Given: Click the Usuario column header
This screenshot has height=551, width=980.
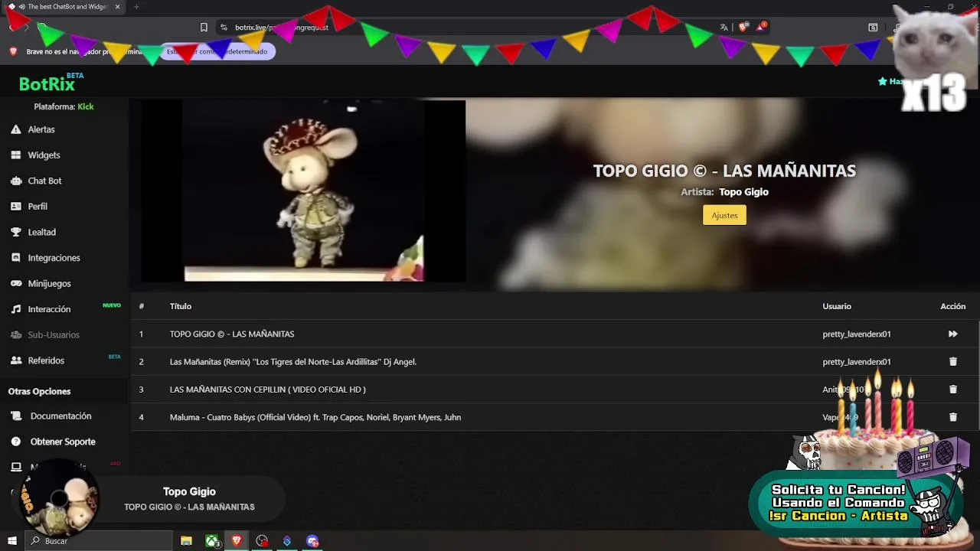Looking at the screenshot, I should [x=837, y=306].
